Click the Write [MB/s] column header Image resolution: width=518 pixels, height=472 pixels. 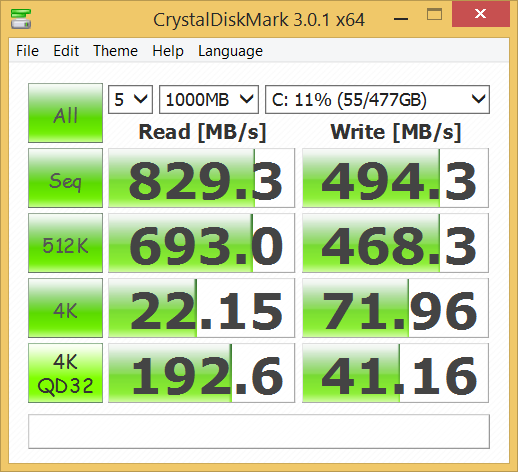396,132
